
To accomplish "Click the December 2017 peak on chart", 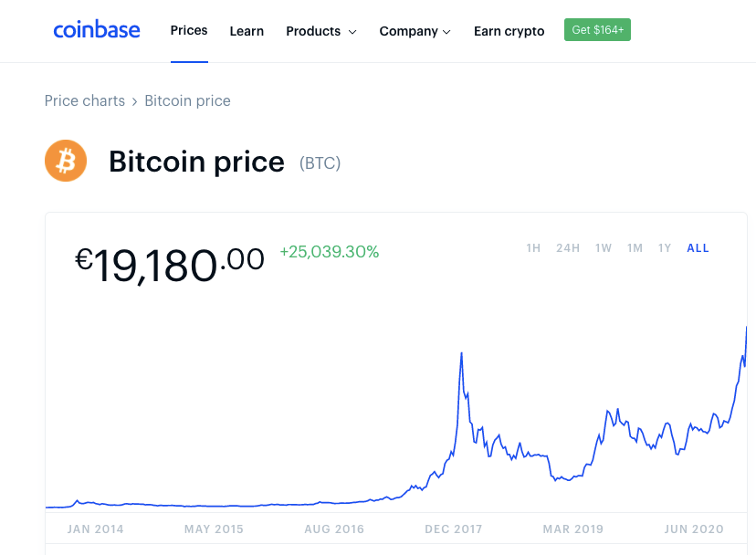I will [x=461, y=354].
